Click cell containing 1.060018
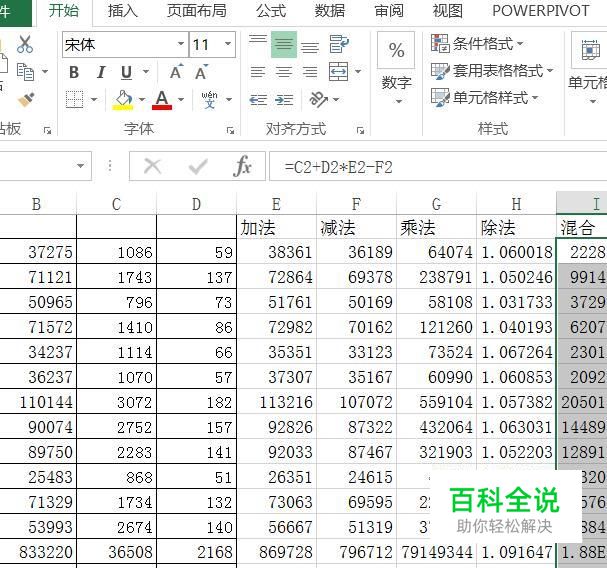 click(516, 252)
